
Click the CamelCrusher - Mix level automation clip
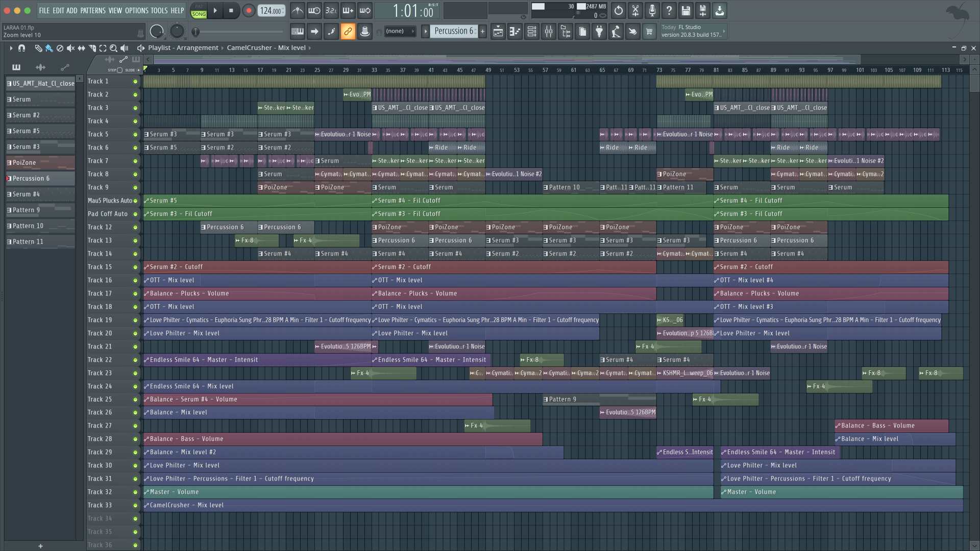(x=553, y=506)
